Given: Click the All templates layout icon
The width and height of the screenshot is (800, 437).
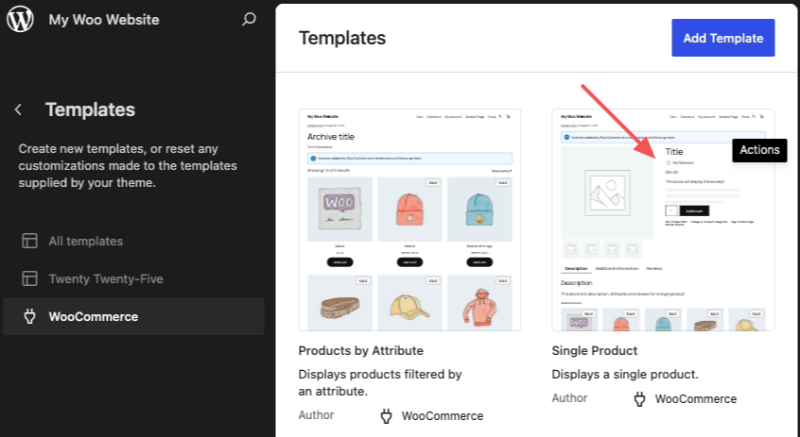Looking at the screenshot, I should pos(30,241).
